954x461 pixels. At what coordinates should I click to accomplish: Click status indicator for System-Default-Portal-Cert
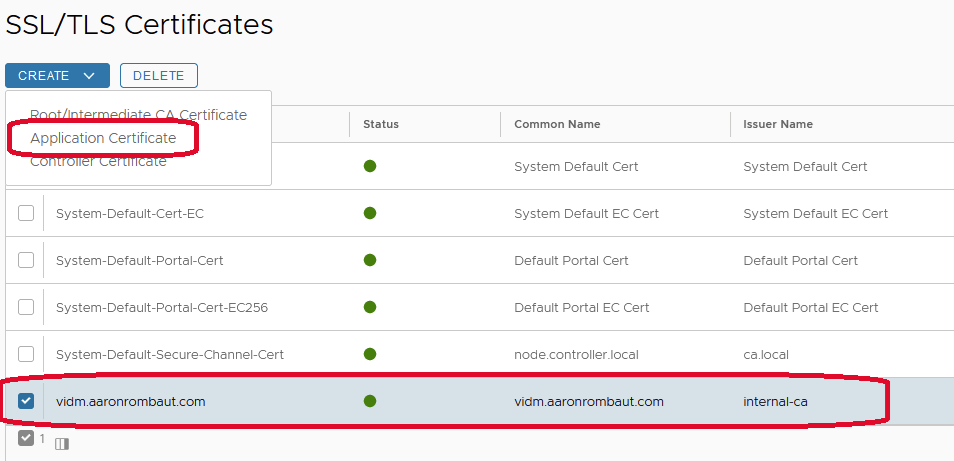370,260
